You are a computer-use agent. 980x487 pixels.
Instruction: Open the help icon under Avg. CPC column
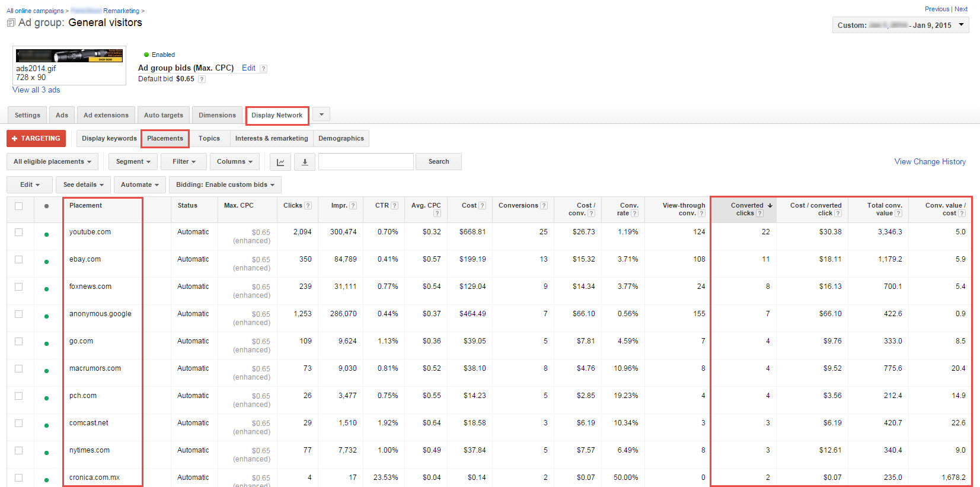click(x=437, y=214)
